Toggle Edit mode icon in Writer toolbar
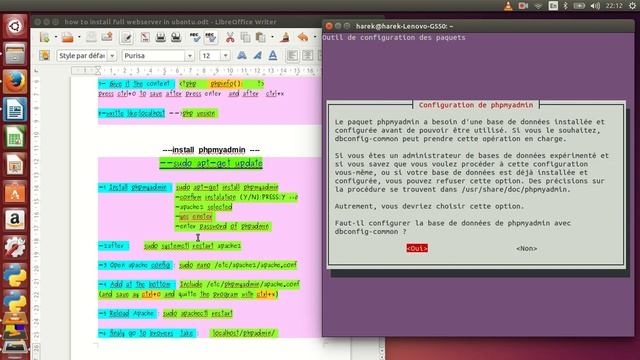The width and height of the screenshot is (640, 360). [x=127, y=38]
